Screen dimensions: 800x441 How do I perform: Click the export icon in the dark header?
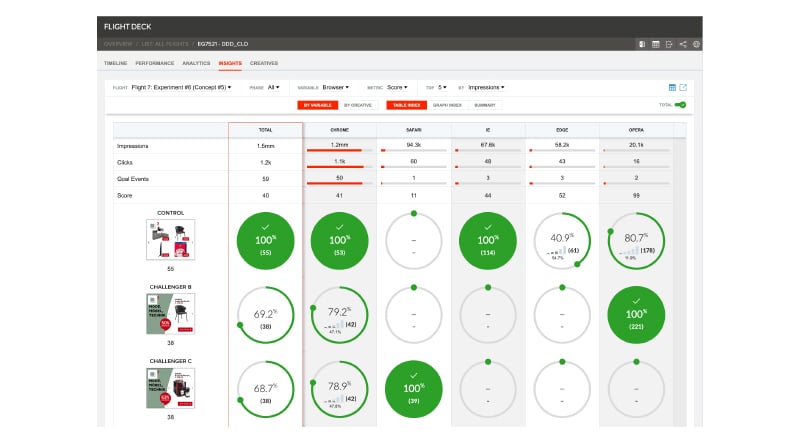tap(669, 44)
